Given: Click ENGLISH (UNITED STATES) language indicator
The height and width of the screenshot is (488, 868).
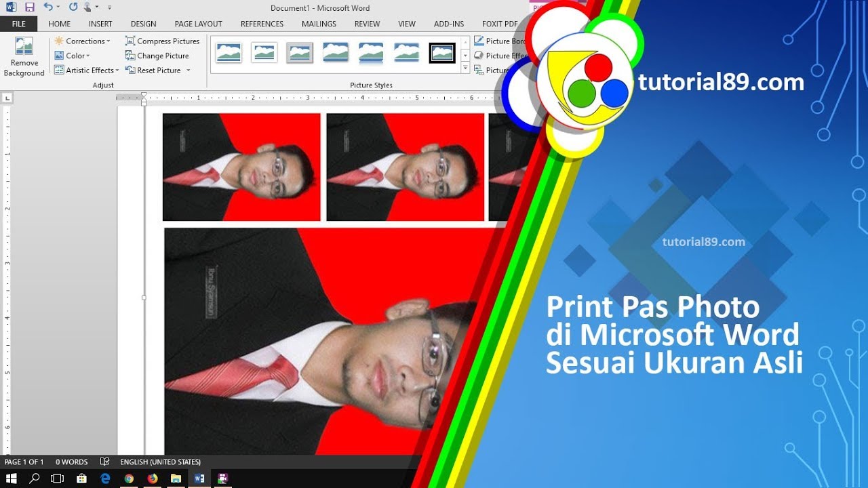Looking at the screenshot, I should coord(160,462).
